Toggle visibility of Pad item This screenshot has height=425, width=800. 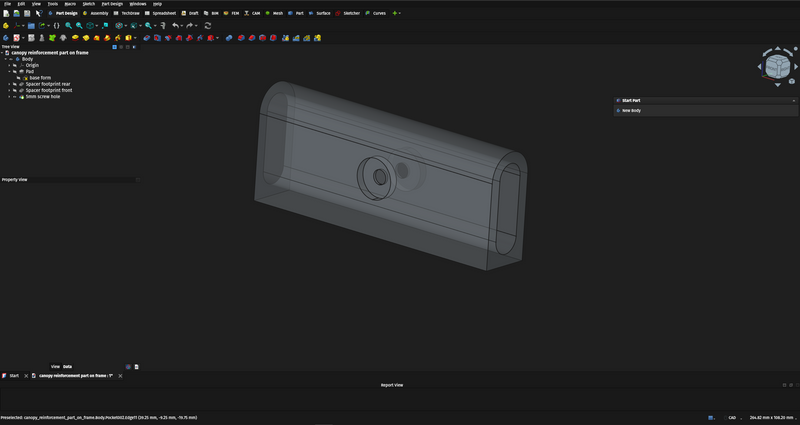coord(15,71)
